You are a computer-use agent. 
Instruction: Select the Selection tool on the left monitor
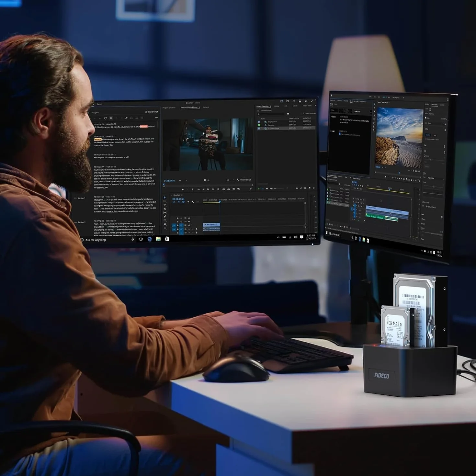pos(164,197)
